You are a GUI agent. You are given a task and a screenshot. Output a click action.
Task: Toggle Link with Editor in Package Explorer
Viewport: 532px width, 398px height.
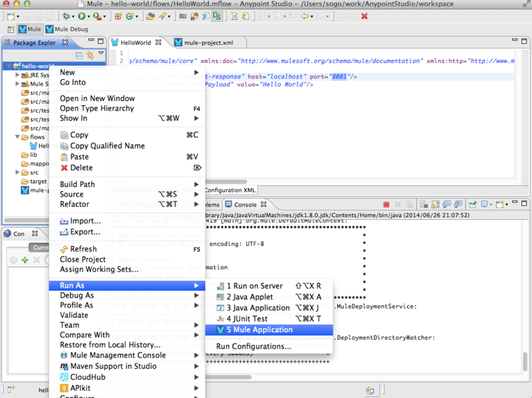click(x=90, y=55)
